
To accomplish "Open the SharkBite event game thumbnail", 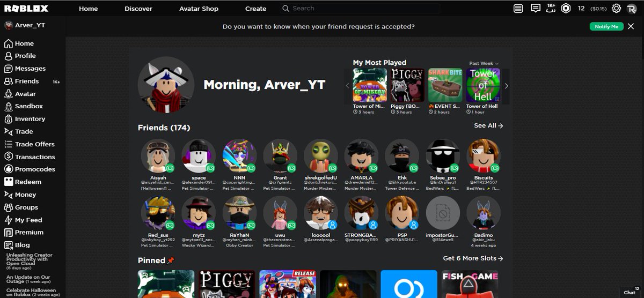I will point(445,85).
